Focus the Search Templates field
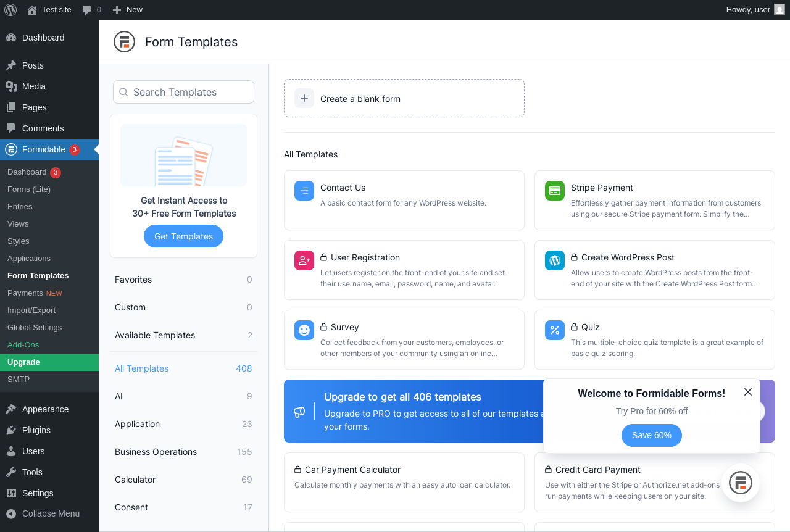The height and width of the screenshot is (532, 790). (183, 92)
